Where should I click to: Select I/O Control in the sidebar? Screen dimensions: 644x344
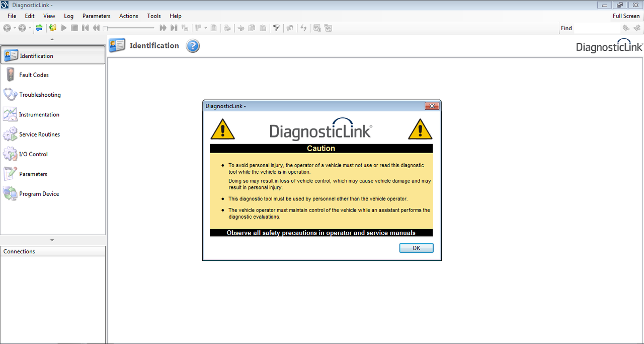[53, 154]
